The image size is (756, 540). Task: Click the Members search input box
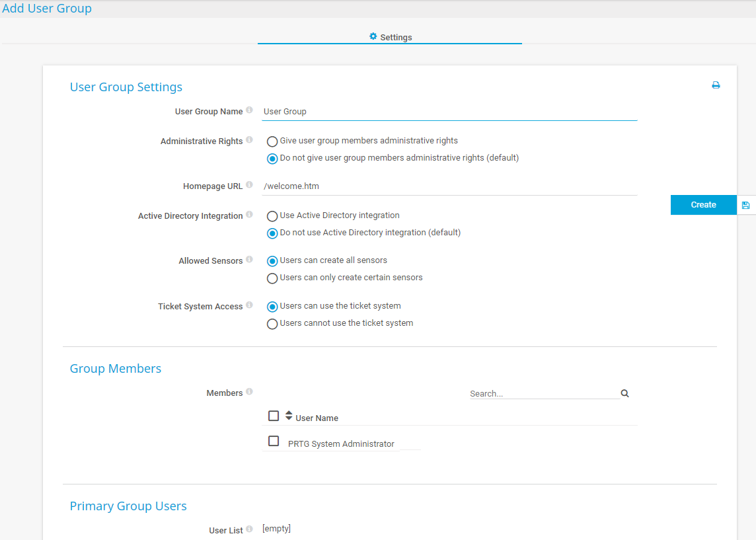(x=544, y=393)
